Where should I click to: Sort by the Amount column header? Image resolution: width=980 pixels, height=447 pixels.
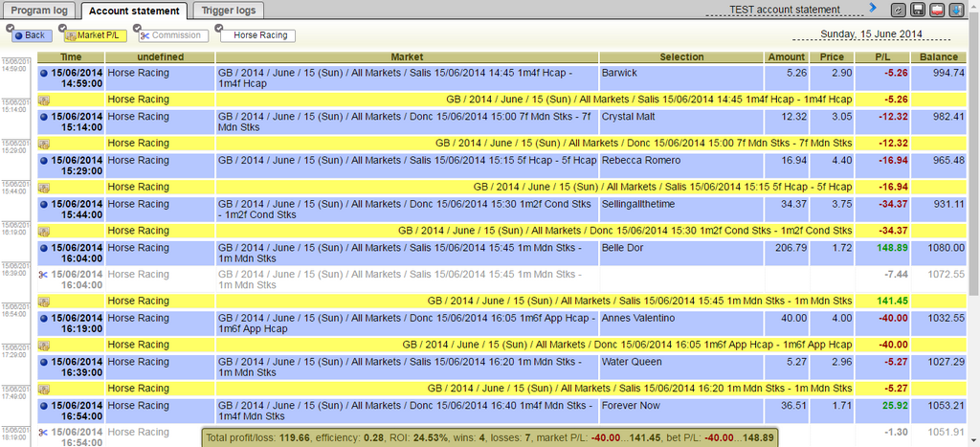click(x=787, y=56)
